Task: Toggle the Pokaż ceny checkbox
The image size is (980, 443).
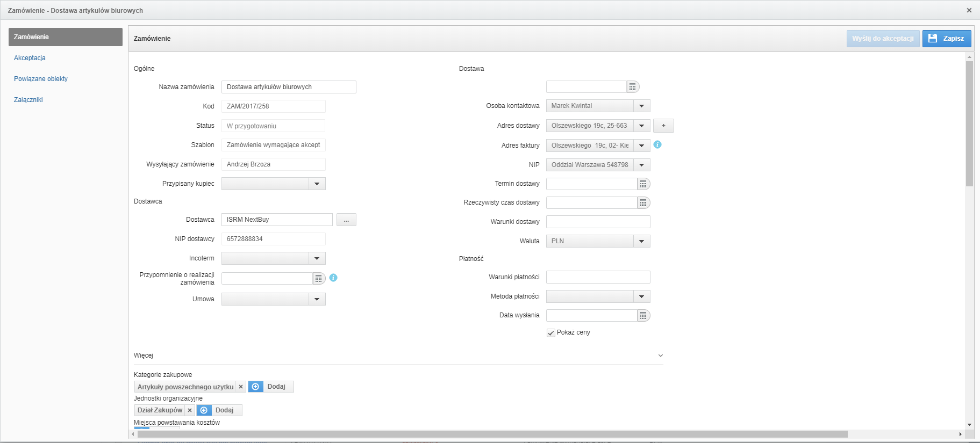Action: [551, 333]
